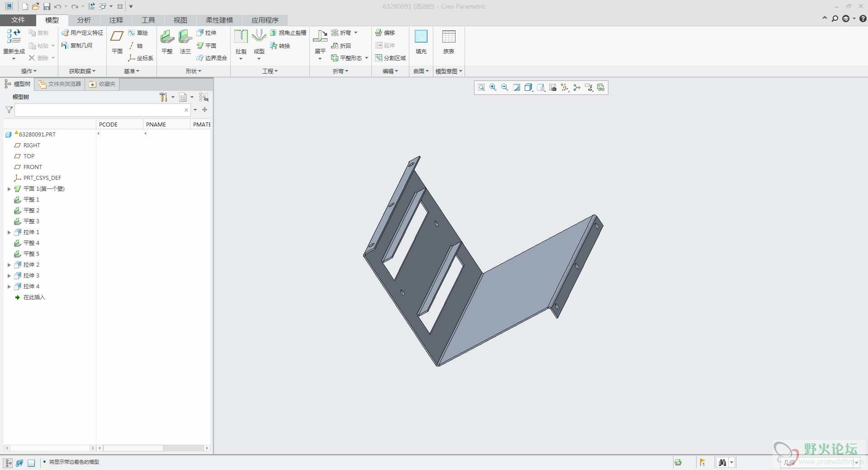868x470 pixels.
Task: Select the Corner Relief (拐角止裂槽) tool
Action: tap(288, 33)
